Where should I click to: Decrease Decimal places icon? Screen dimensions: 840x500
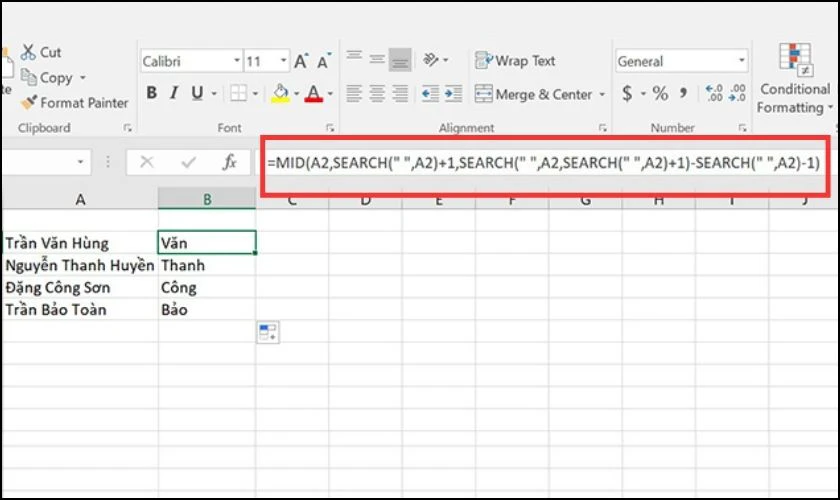pos(737,93)
